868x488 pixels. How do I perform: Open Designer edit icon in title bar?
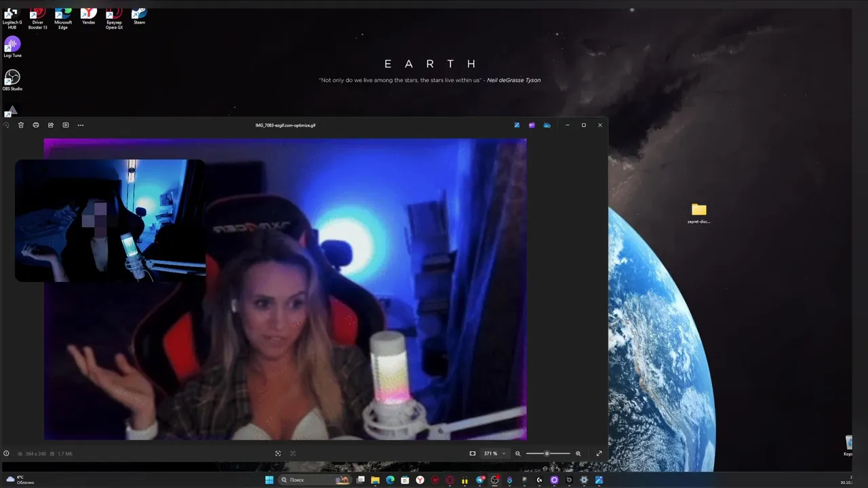pyautogui.click(x=517, y=125)
